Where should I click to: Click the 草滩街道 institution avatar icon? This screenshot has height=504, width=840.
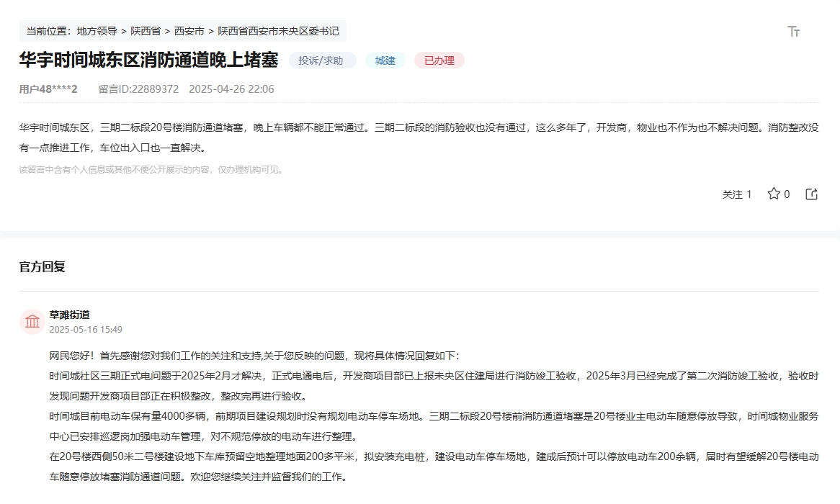click(32, 321)
